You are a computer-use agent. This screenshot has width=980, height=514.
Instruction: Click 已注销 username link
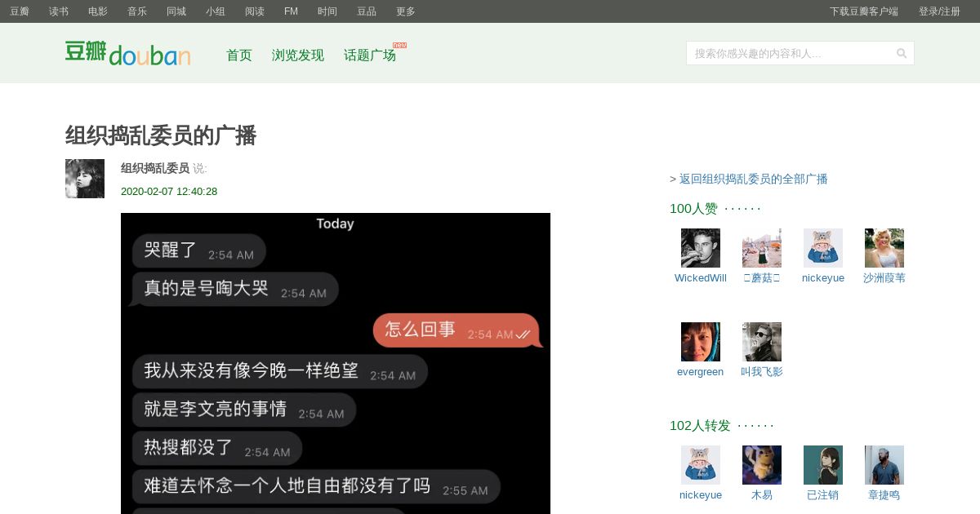(x=822, y=494)
